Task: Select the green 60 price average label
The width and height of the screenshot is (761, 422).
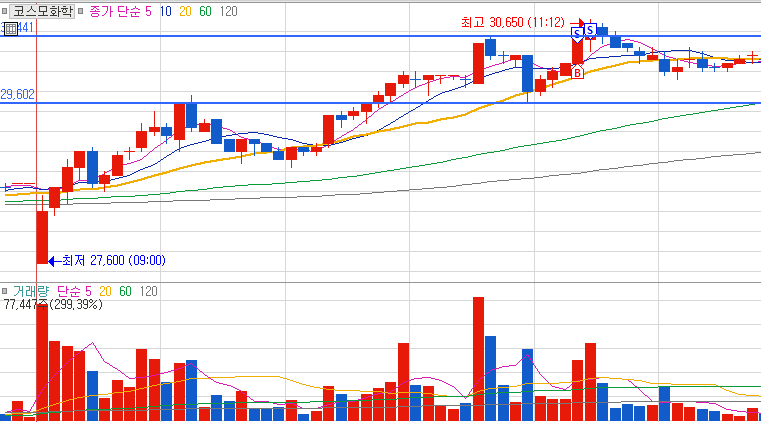Action: point(205,11)
